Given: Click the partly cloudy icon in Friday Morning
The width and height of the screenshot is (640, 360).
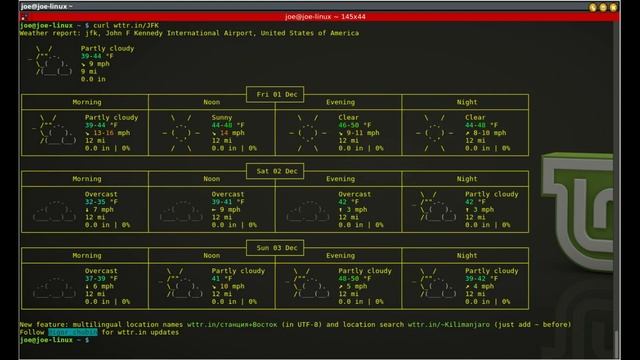Looking at the screenshot, I should pyautogui.click(x=54, y=129).
